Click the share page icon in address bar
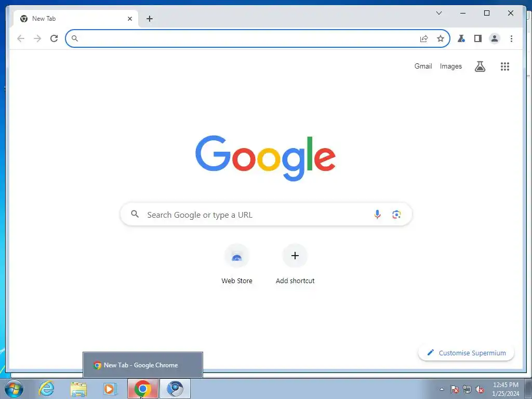532x399 pixels. (x=424, y=38)
